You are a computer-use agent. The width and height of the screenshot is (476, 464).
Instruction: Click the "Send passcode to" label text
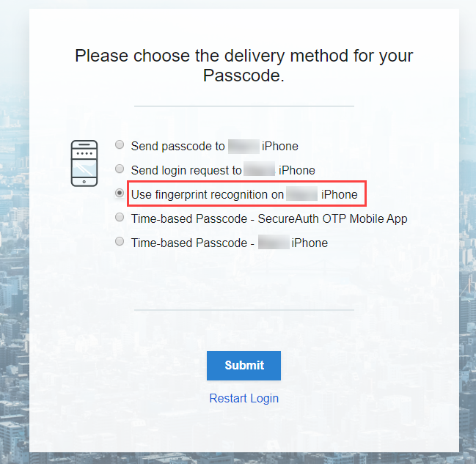coord(177,146)
